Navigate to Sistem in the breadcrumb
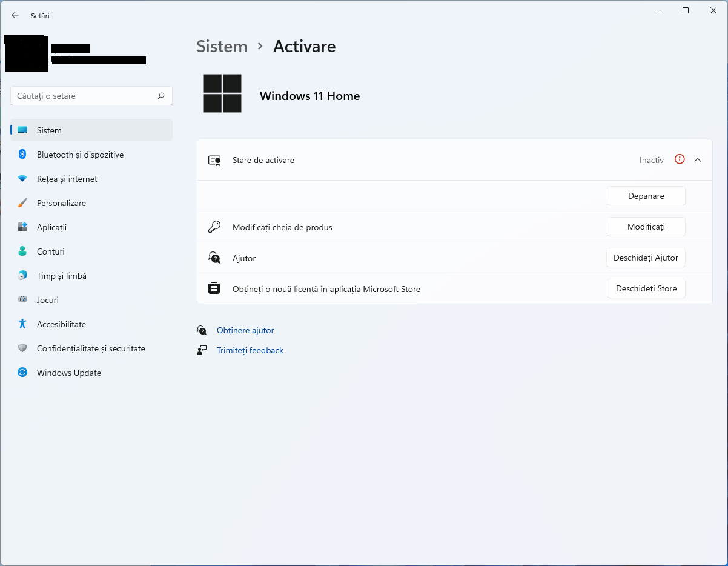Image resolution: width=728 pixels, height=566 pixels. [x=222, y=47]
